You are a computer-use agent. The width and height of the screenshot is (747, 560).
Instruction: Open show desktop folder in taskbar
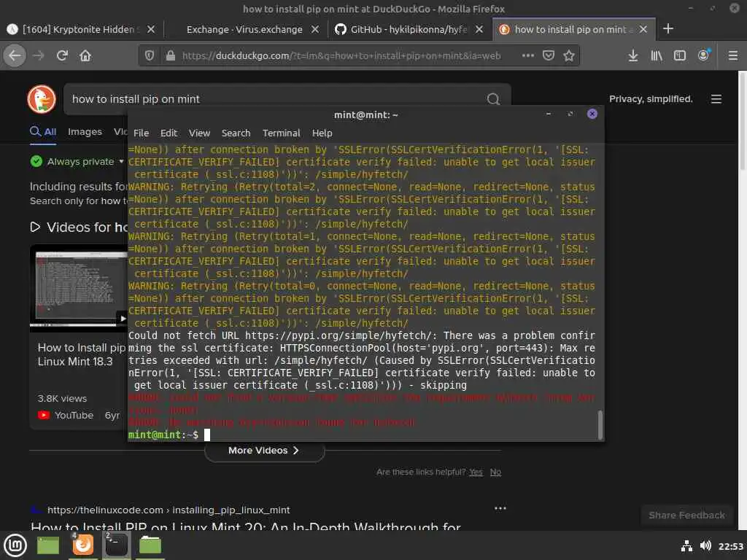click(x=48, y=545)
